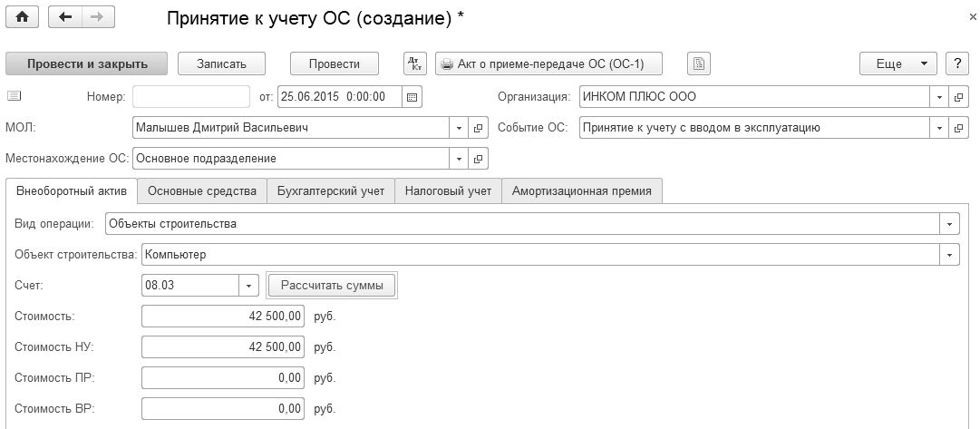Print Акт о приеме-передаче ОС (ОС-1)
This screenshot has width=980, height=429.
click(548, 63)
